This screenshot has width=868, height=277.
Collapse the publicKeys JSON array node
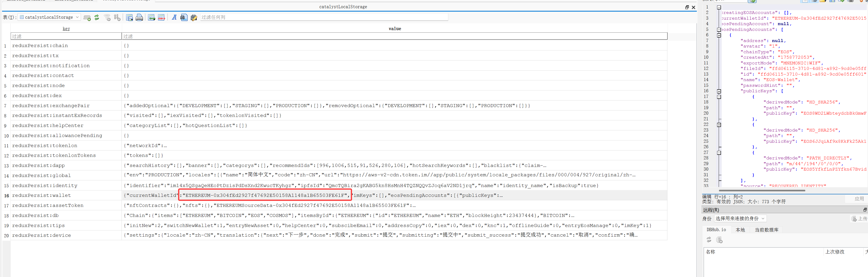click(x=719, y=91)
